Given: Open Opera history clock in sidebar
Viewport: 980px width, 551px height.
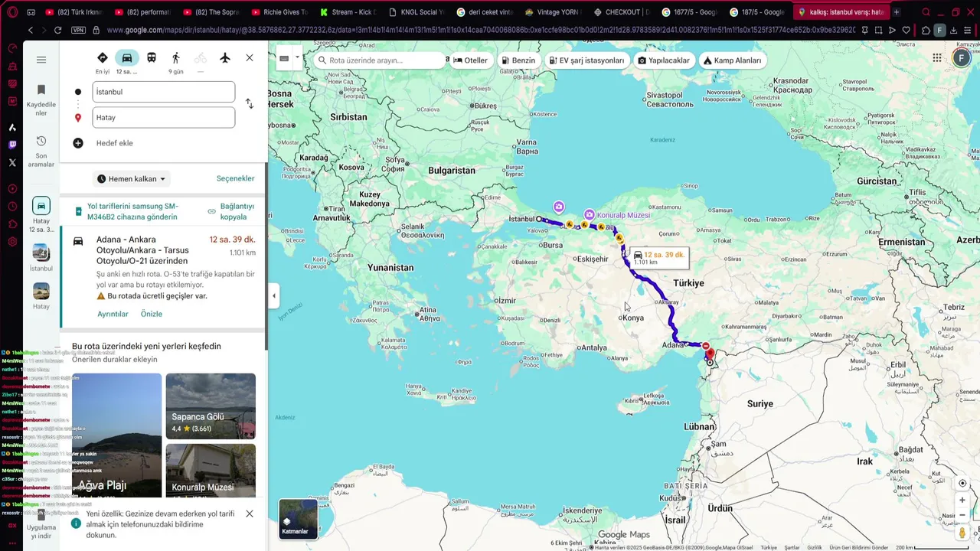Looking at the screenshot, I should (12, 207).
